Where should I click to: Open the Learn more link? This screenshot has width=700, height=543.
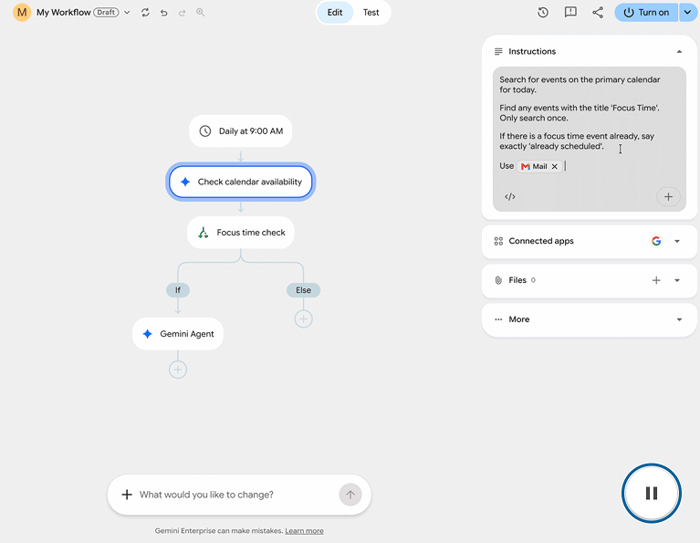(304, 531)
